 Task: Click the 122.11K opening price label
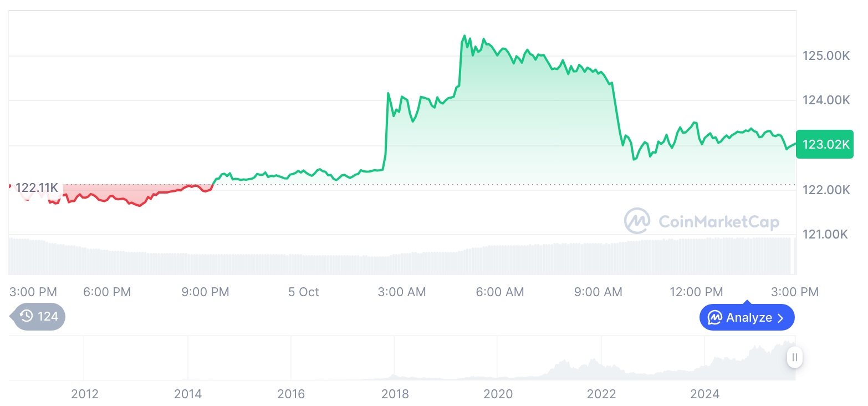pos(37,187)
